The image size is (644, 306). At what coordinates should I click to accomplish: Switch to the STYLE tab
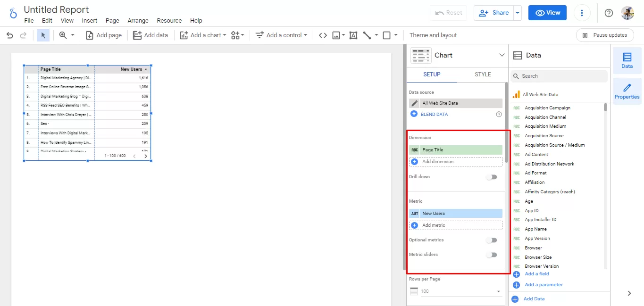pos(483,74)
